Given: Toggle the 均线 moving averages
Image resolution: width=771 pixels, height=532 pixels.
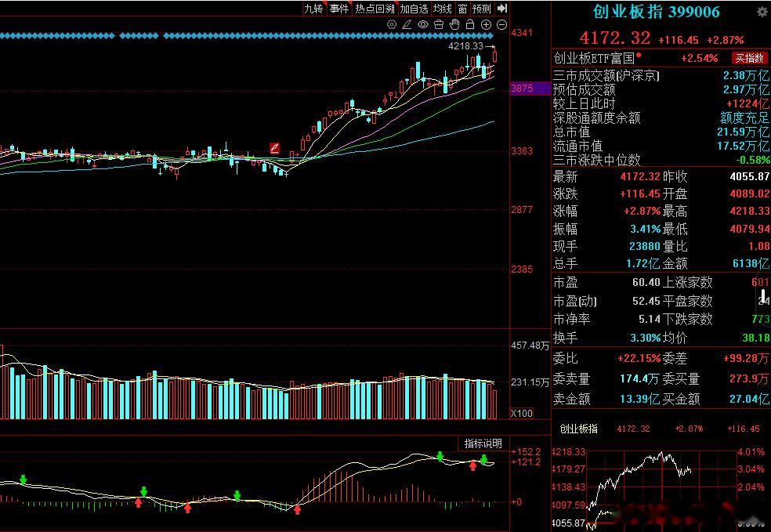Looking at the screenshot, I should click(x=442, y=9).
